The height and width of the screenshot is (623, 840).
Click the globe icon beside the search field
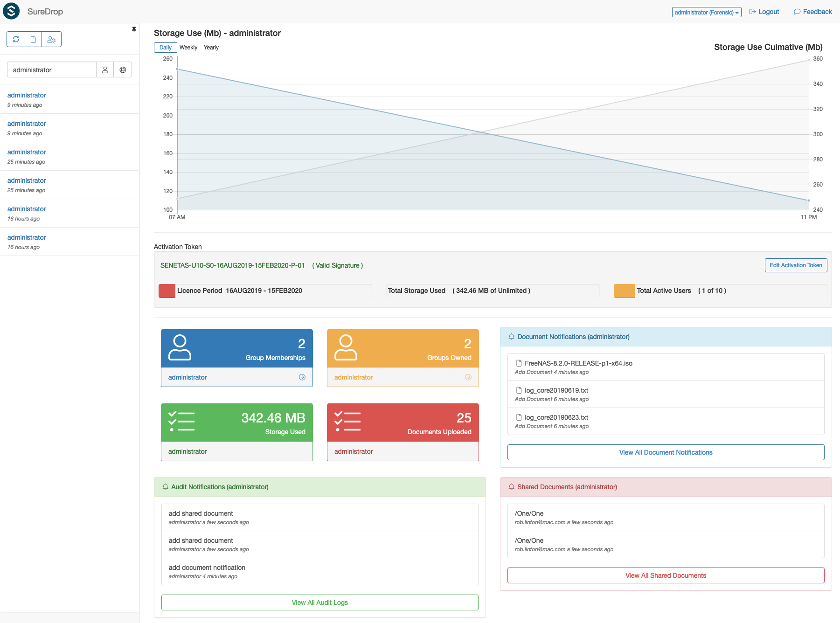(123, 70)
